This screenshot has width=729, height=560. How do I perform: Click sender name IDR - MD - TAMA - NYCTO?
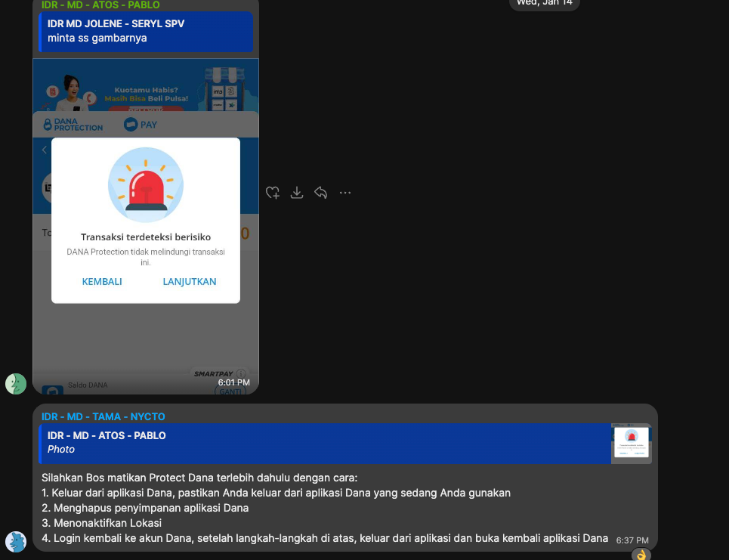[x=103, y=416]
